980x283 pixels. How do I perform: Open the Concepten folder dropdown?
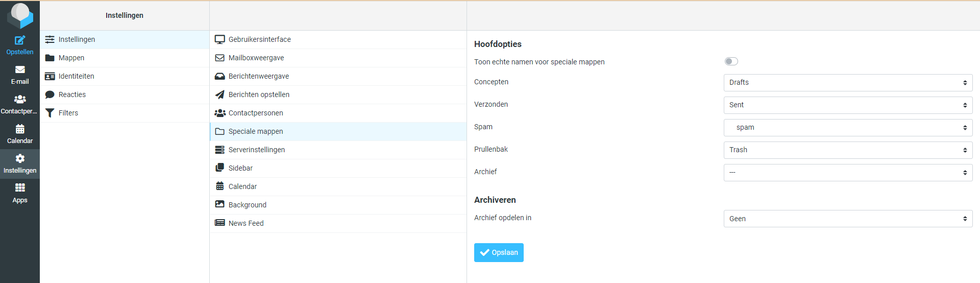[847, 83]
